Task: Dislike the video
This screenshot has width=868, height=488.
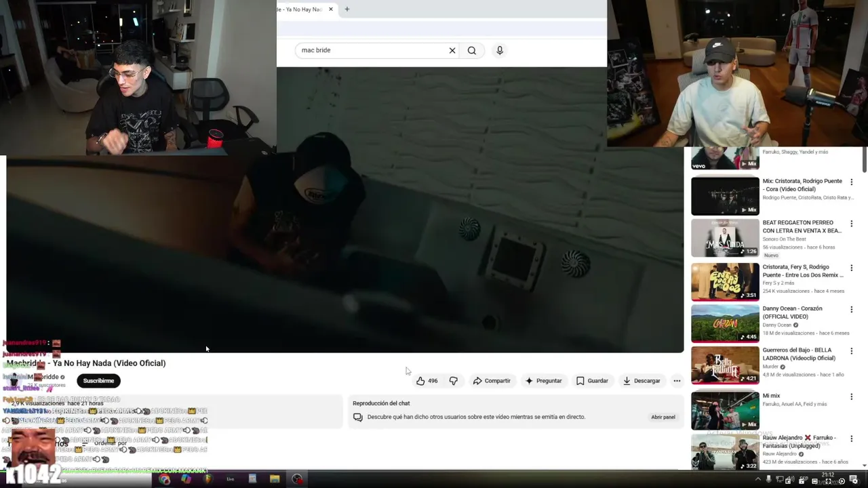Action: coord(454,381)
